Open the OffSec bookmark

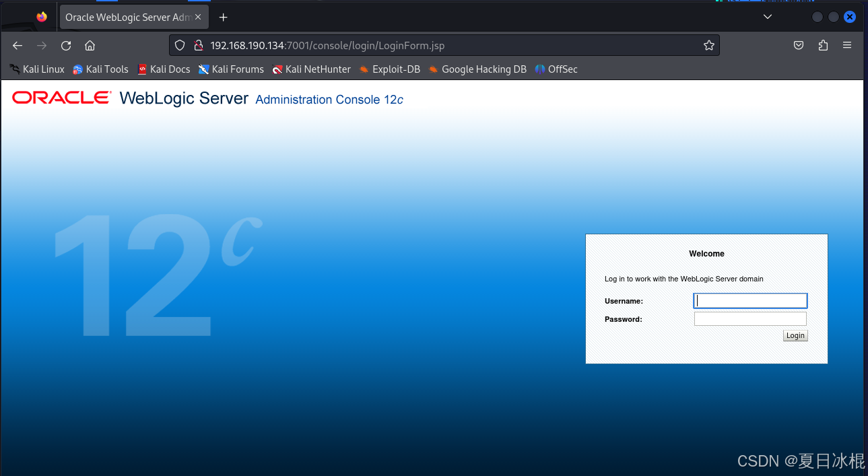(556, 69)
